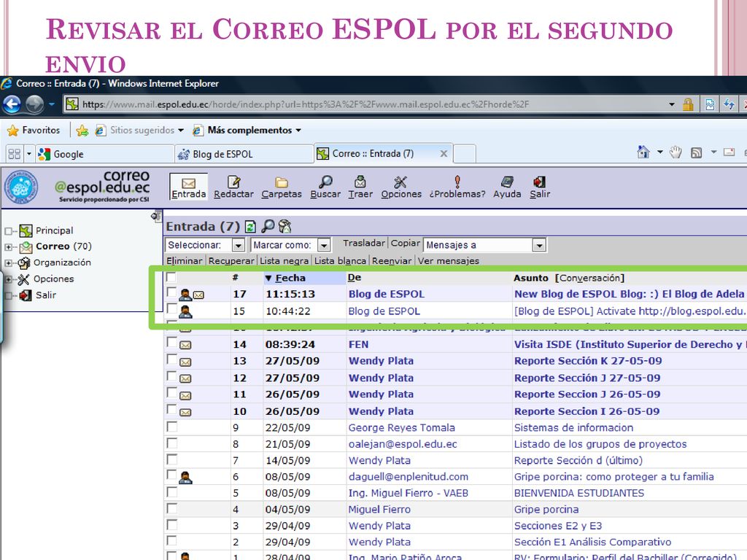Tick the select-all checkbox in header row
The image size is (747, 560).
171,276
